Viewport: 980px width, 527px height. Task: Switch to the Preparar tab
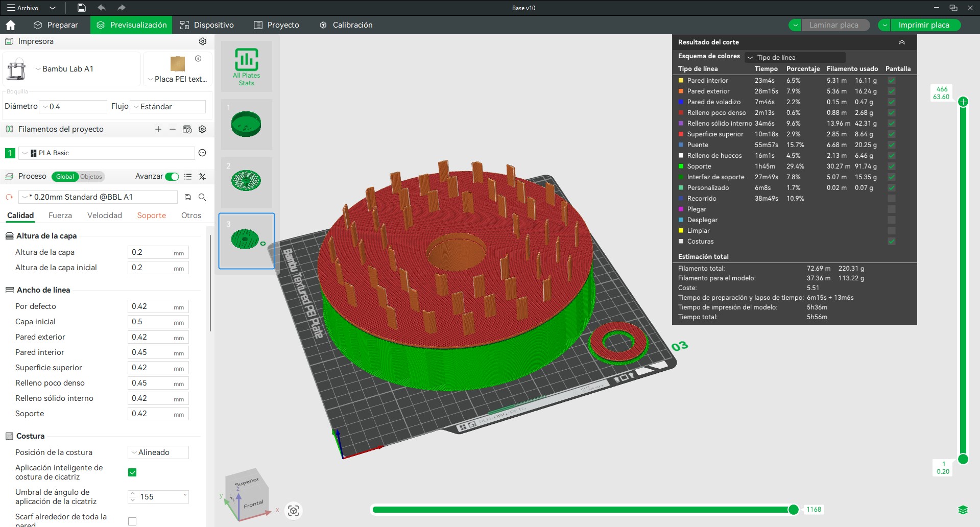(x=56, y=25)
